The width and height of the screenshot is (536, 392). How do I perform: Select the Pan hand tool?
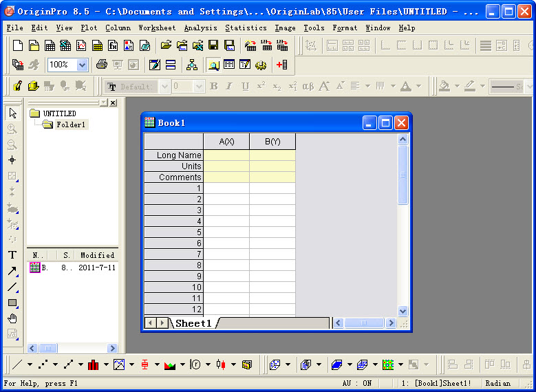tap(12, 318)
